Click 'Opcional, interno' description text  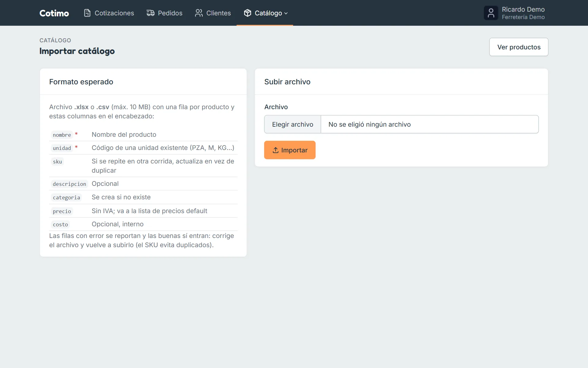tap(118, 224)
